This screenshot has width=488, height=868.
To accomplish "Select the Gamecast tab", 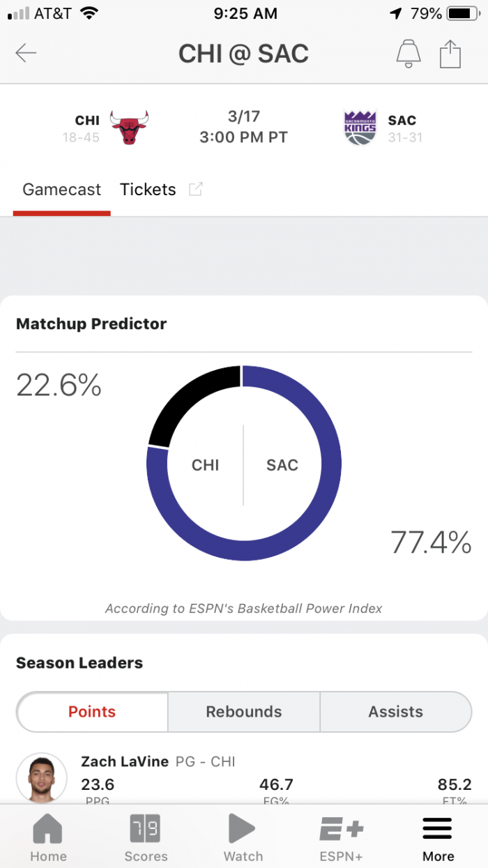I will tap(61, 190).
